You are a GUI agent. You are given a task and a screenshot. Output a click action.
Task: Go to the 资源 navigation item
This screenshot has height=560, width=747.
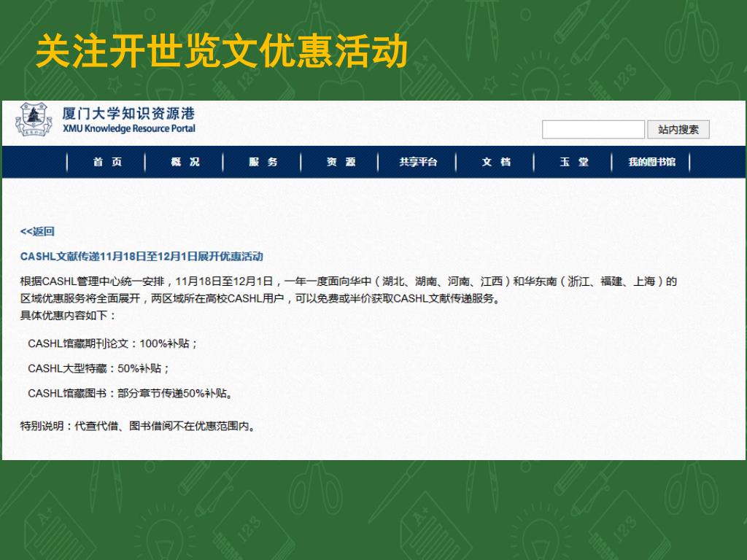click(341, 162)
